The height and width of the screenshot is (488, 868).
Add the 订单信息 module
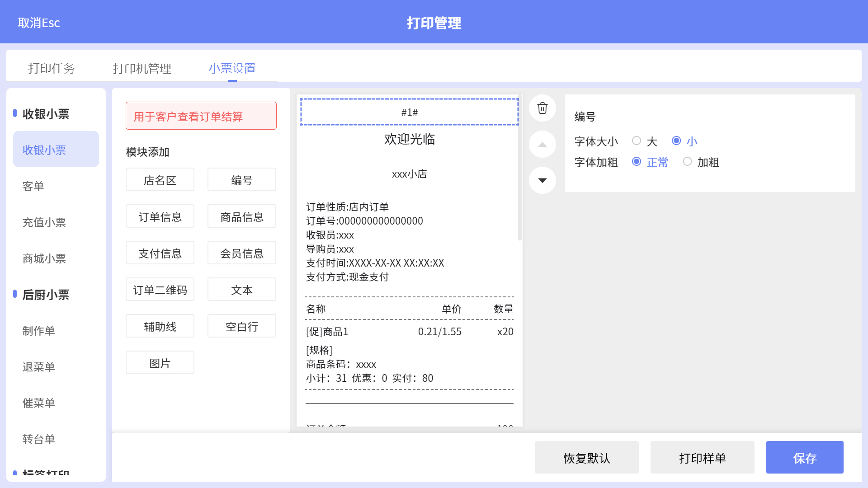tap(160, 216)
